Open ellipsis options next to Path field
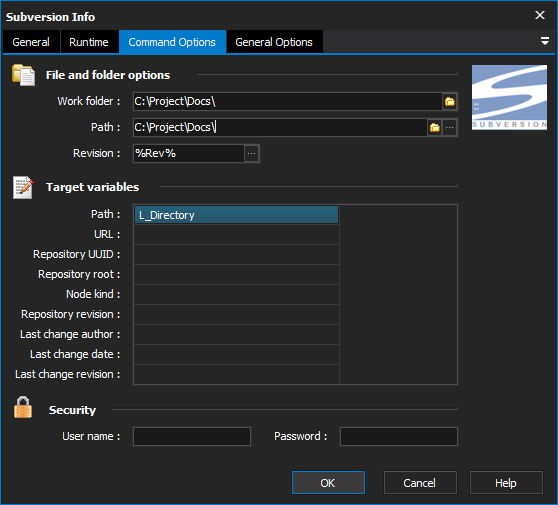This screenshot has width=558, height=505. pos(450,127)
